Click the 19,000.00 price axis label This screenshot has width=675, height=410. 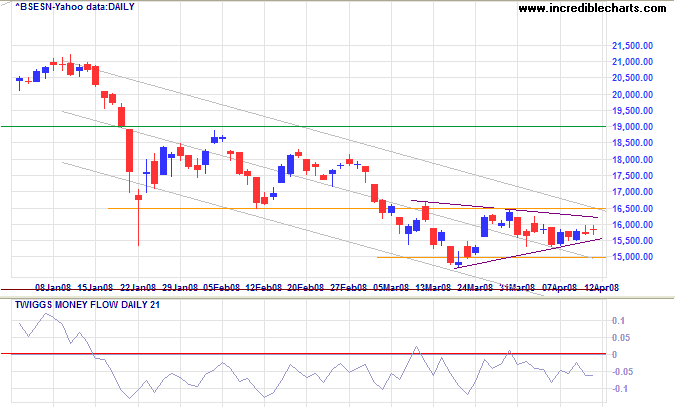pos(632,127)
